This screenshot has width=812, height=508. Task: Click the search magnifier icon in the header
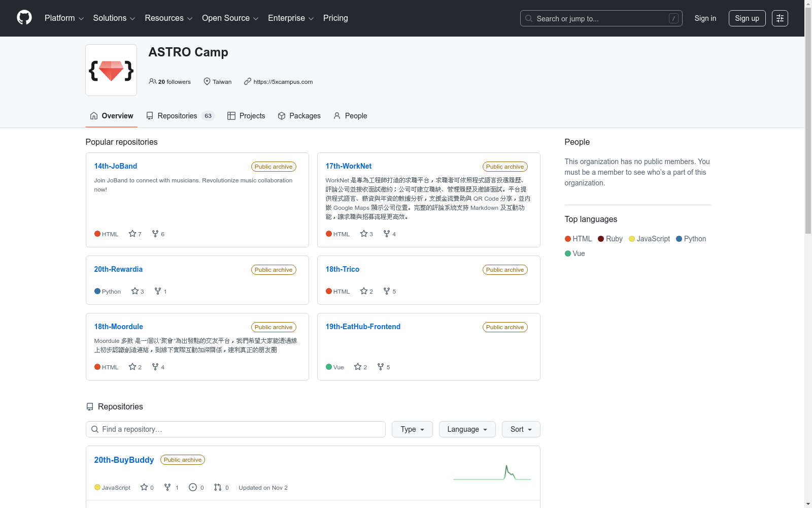[529, 18]
